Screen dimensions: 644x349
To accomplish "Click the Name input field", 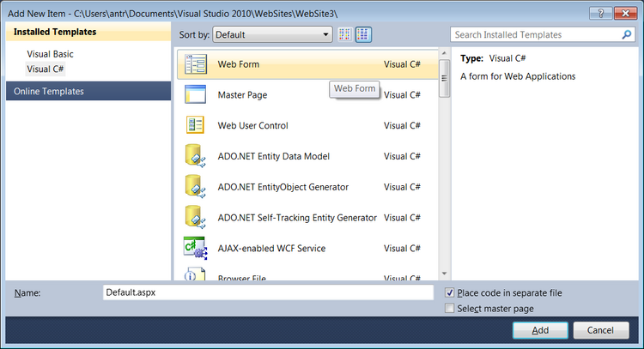I will 268,292.
